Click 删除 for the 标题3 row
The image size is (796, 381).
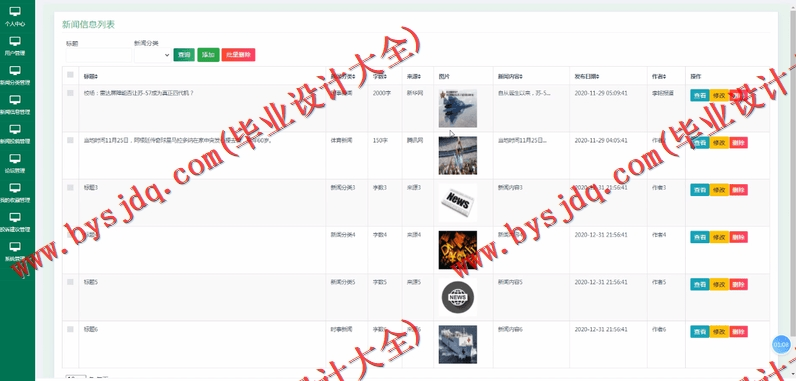coord(738,190)
